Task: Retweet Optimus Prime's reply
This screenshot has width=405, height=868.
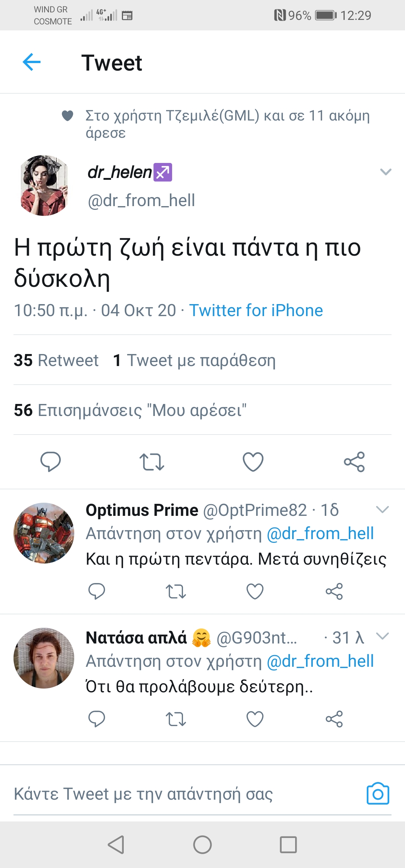Action: coord(175,592)
